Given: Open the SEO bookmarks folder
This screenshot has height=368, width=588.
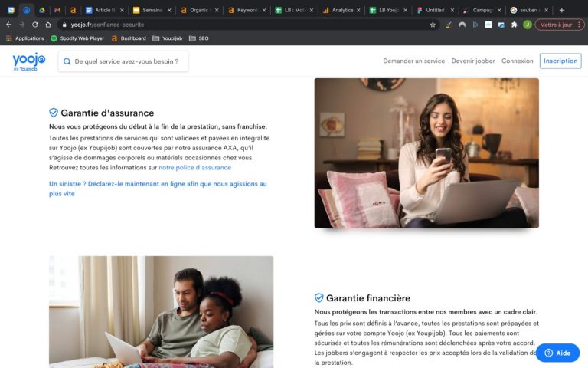Looking at the screenshot, I should coord(199,38).
